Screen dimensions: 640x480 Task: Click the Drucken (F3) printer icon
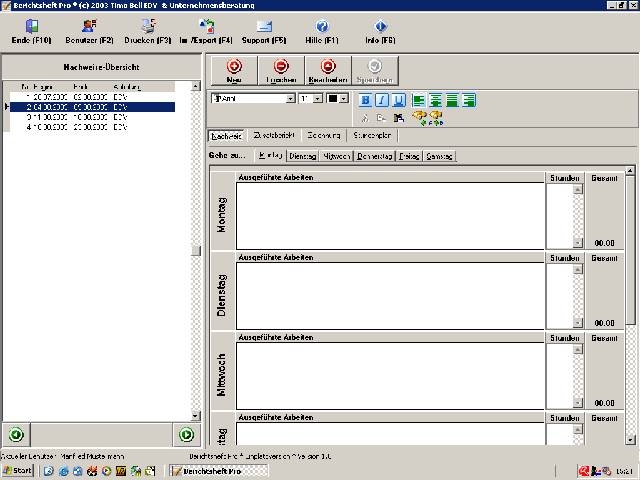(x=149, y=26)
